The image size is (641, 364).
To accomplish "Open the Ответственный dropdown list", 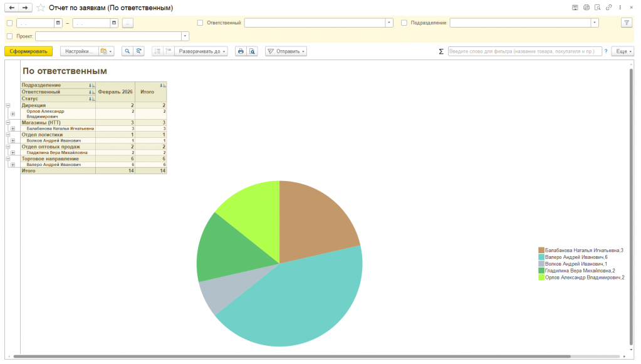I will pos(389,23).
